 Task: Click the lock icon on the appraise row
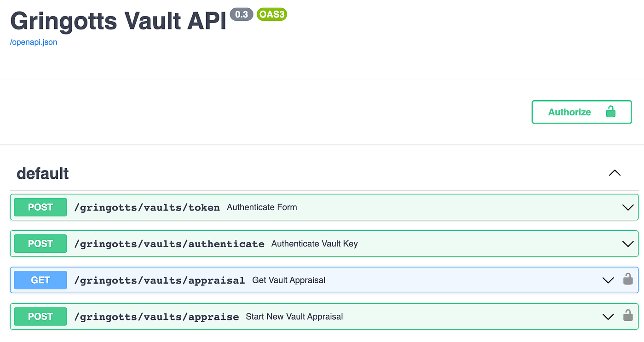click(x=627, y=315)
